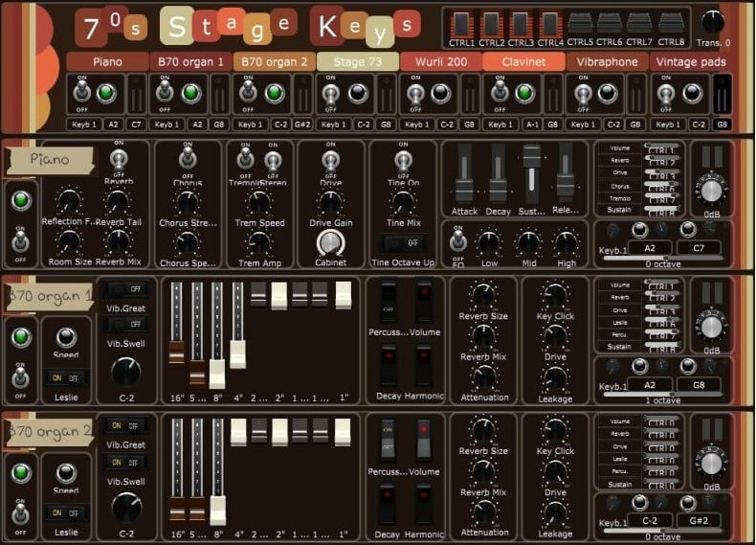Toggle on/off switch under Stage 73 tab
The height and width of the screenshot is (545, 756).
tap(331, 93)
